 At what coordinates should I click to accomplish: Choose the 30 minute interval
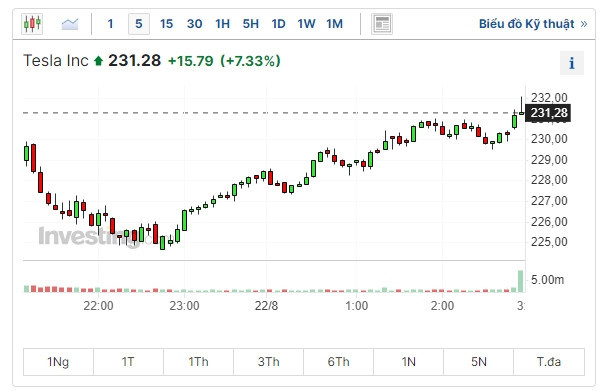point(194,24)
